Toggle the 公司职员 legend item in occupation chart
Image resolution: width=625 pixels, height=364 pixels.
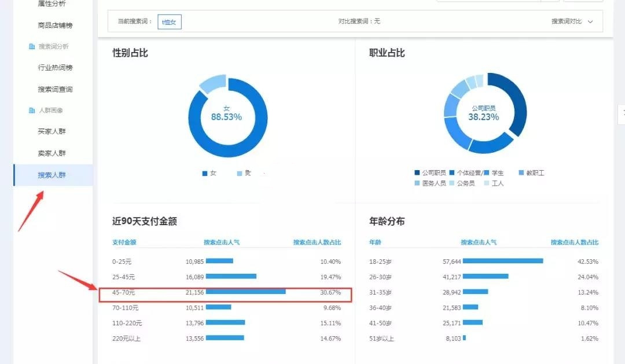[x=417, y=173]
